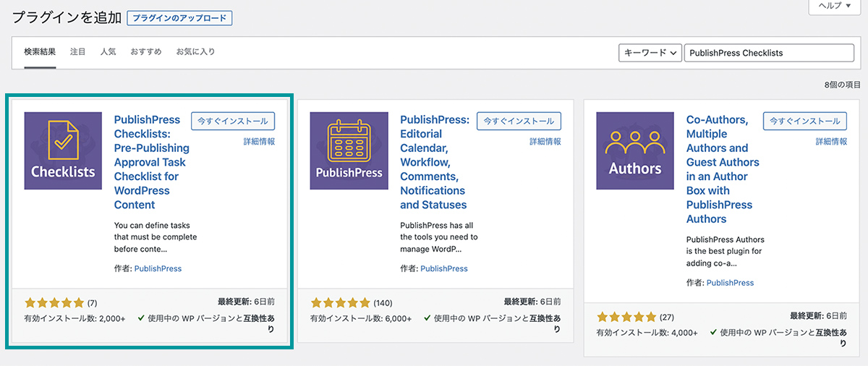Click the 'PublishPress has all the tools' description

(x=439, y=237)
